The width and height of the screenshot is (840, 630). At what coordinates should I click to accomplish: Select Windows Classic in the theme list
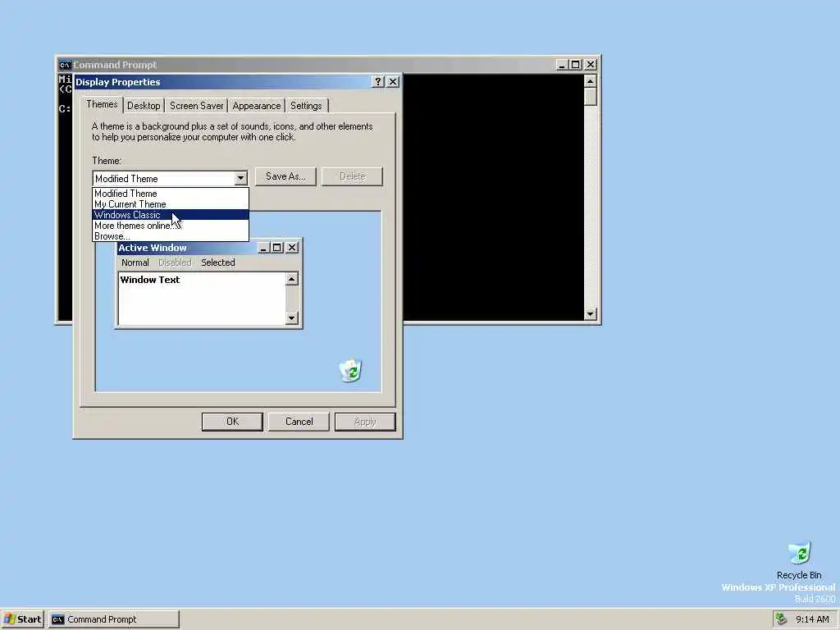171,215
